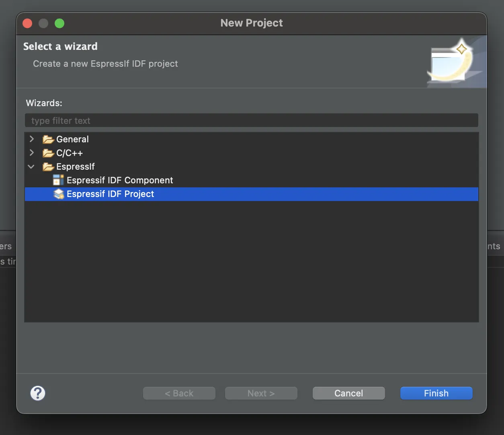Click the help question mark icon
504x435 pixels.
click(38, 393)
